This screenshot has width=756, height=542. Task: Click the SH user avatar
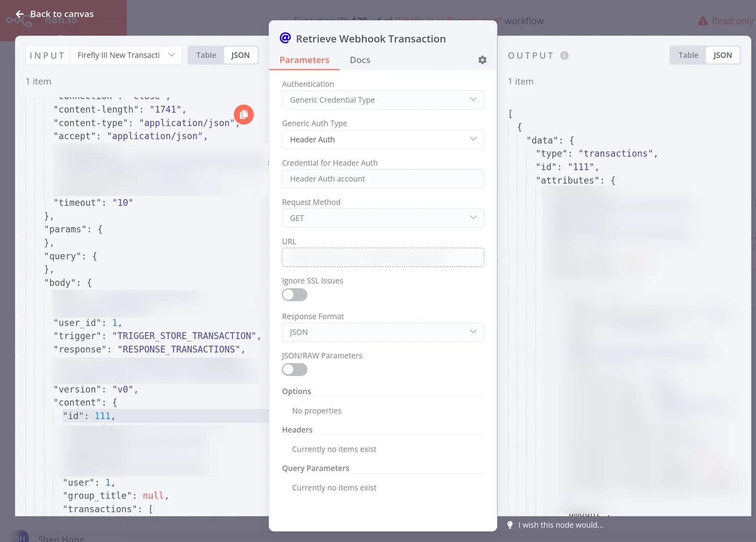(20, 537)
